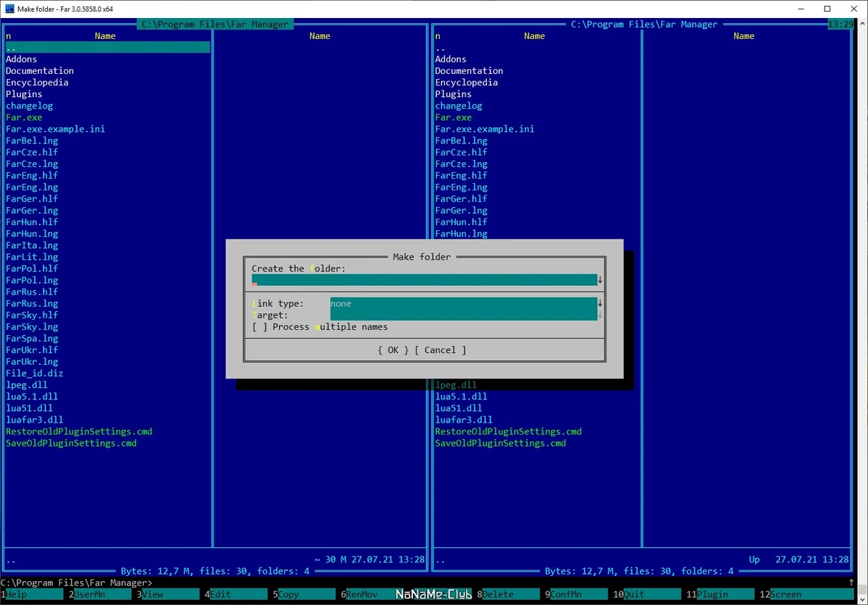Viewport: 868px width, 605px height.
Task: Select Plugins folder in left panel
Action: point(24,94)
